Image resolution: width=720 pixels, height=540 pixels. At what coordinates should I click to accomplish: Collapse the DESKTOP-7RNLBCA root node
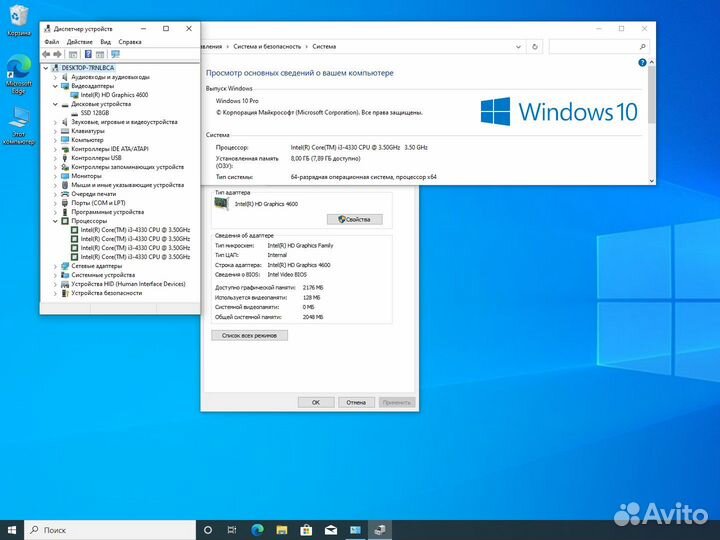click(x=45, y=68)
